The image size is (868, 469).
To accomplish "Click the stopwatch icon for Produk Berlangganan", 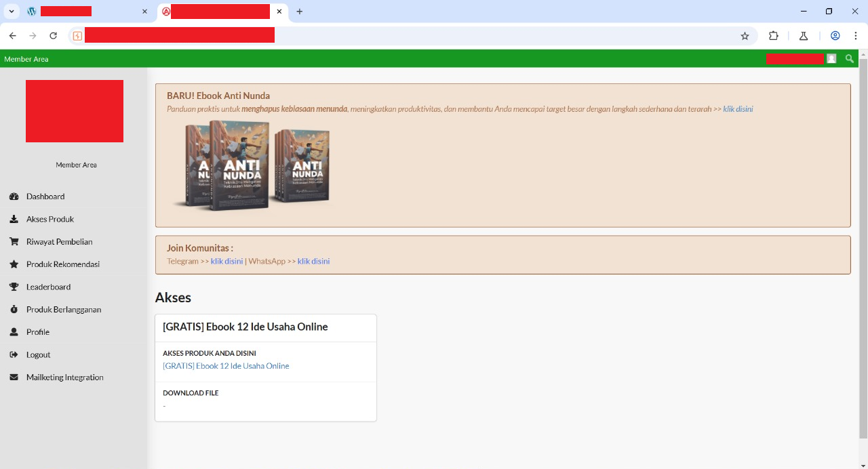I will coord(14,309).
